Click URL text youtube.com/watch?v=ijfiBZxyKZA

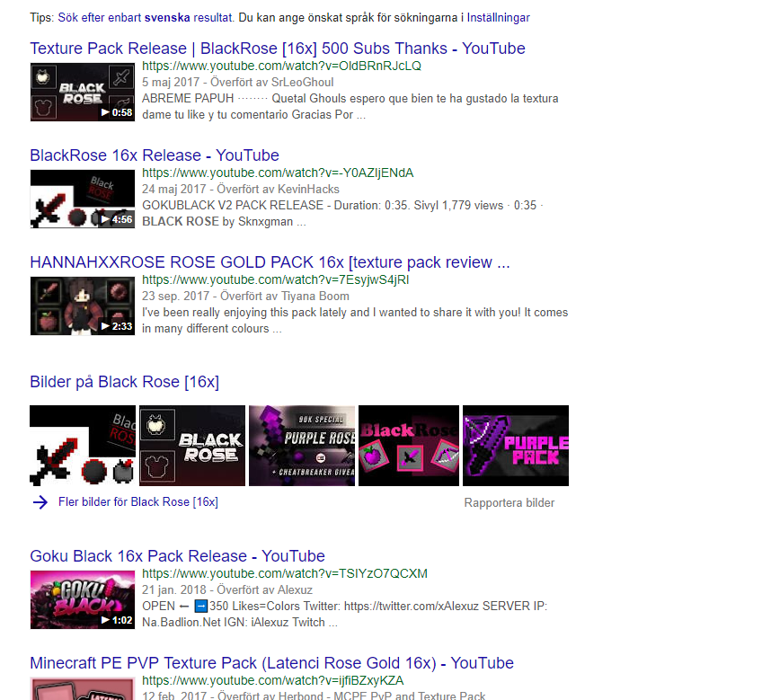point(272,680)
